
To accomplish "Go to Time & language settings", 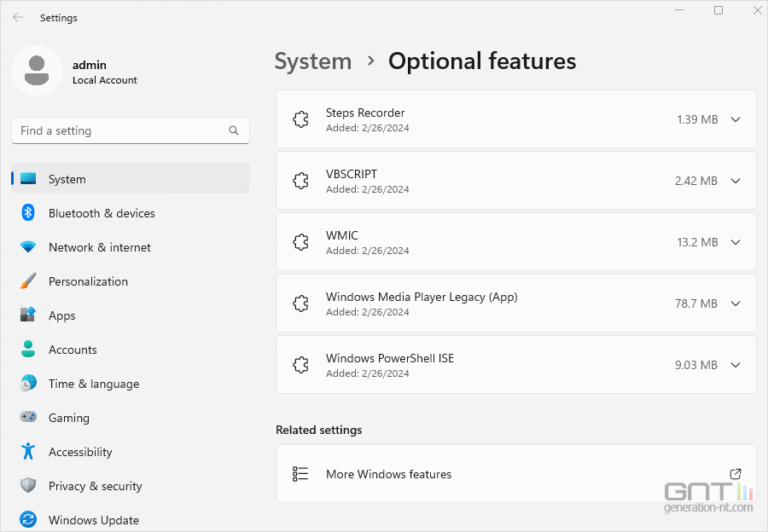I will point(93,384).
